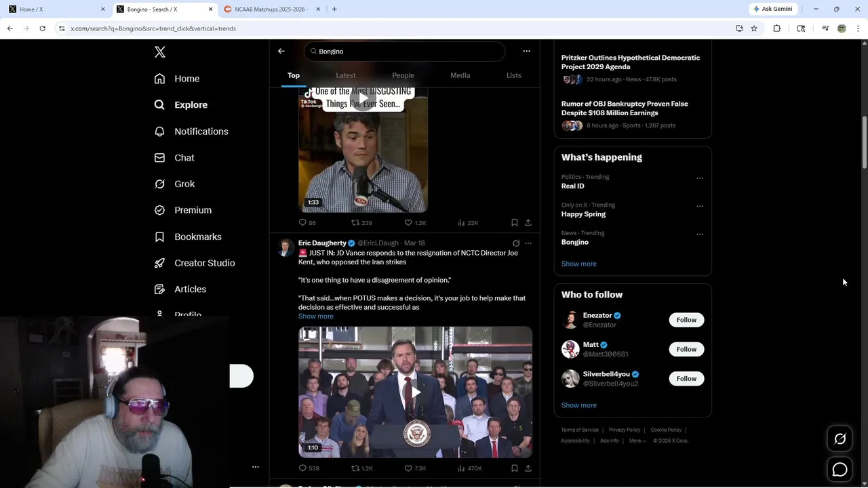Open search options three-dot menu

526,51
